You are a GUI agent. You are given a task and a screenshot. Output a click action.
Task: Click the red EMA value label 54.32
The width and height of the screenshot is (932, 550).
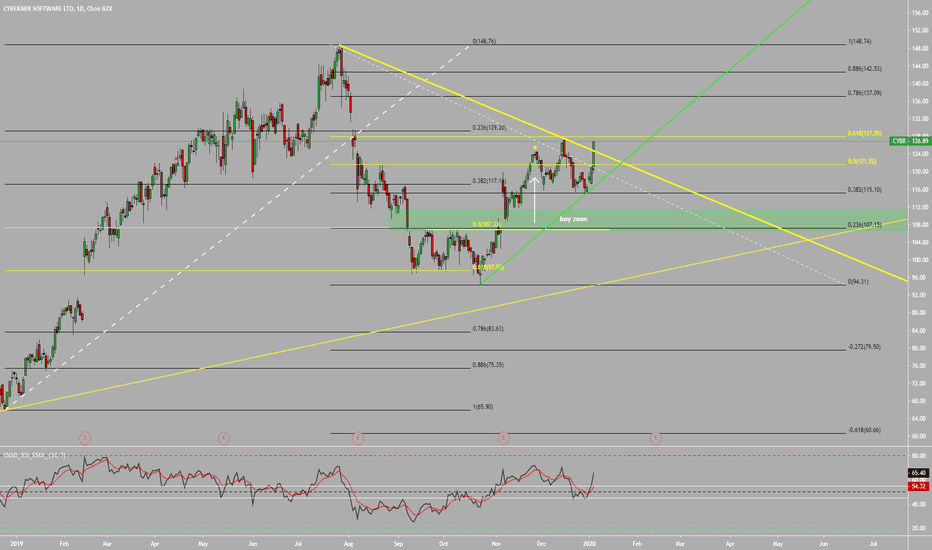tap(918, 486)
